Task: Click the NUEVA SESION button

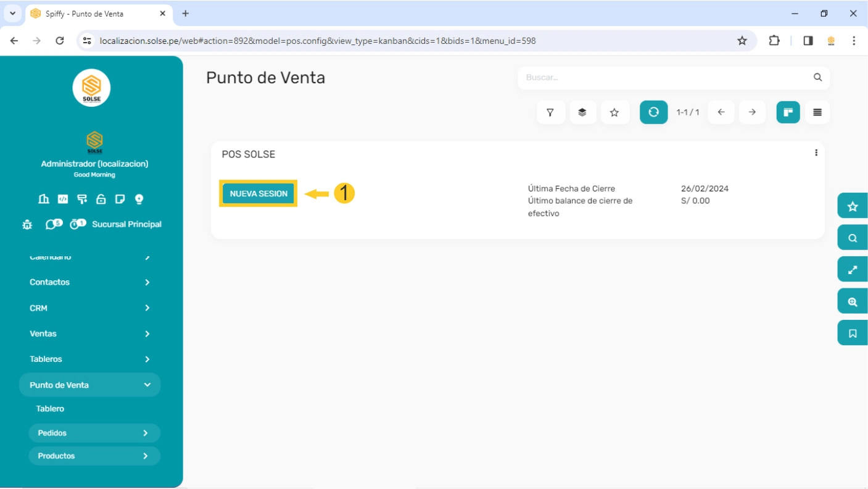Action: (258, 193)
